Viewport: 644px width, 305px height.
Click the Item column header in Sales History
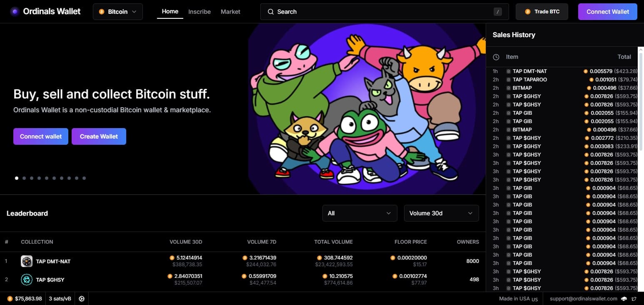[512, 57]
